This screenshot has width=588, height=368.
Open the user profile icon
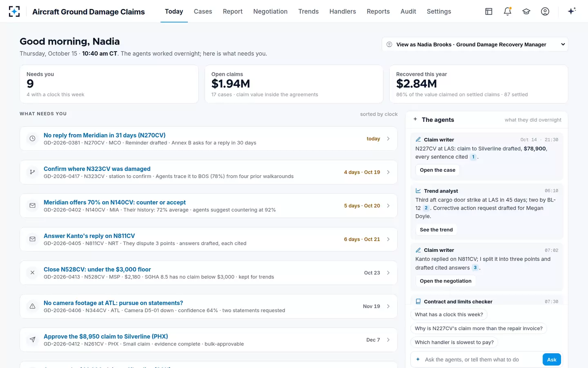click(545, 11)
